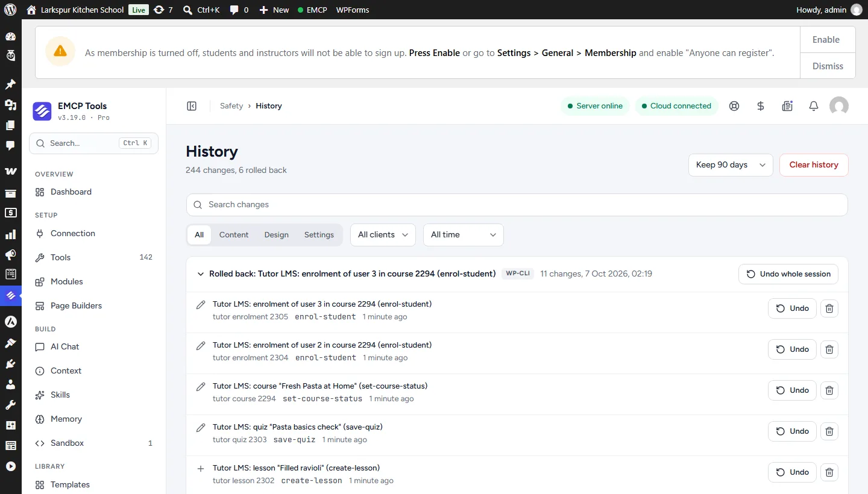
Task: Select the All filter tab
Action: (x=199, y=235)
